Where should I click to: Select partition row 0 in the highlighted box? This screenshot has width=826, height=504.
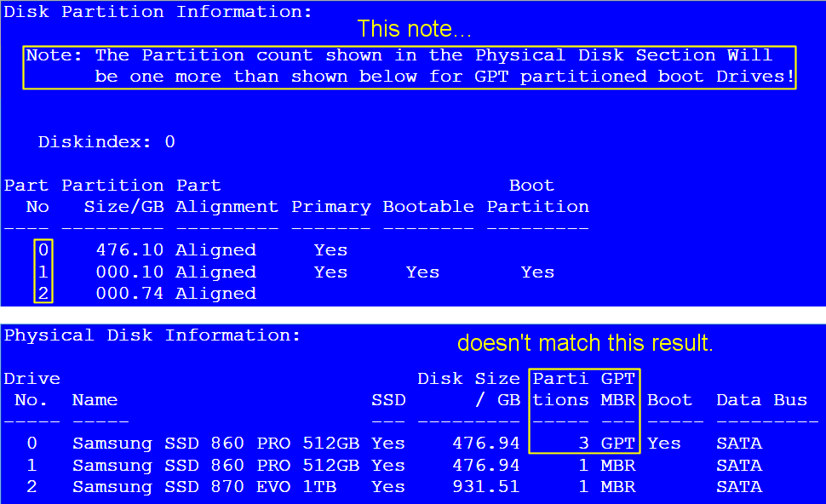click(x=43, y=249)
